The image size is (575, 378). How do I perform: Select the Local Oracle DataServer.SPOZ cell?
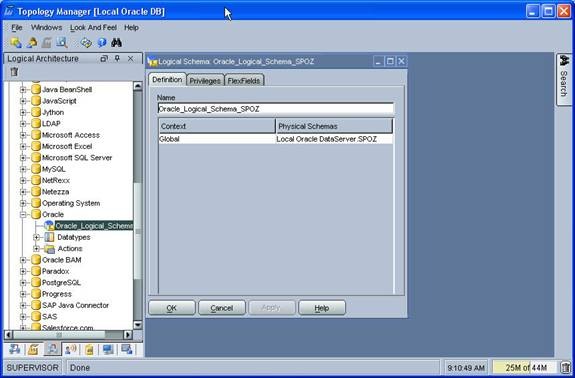(x=334, y=139)
